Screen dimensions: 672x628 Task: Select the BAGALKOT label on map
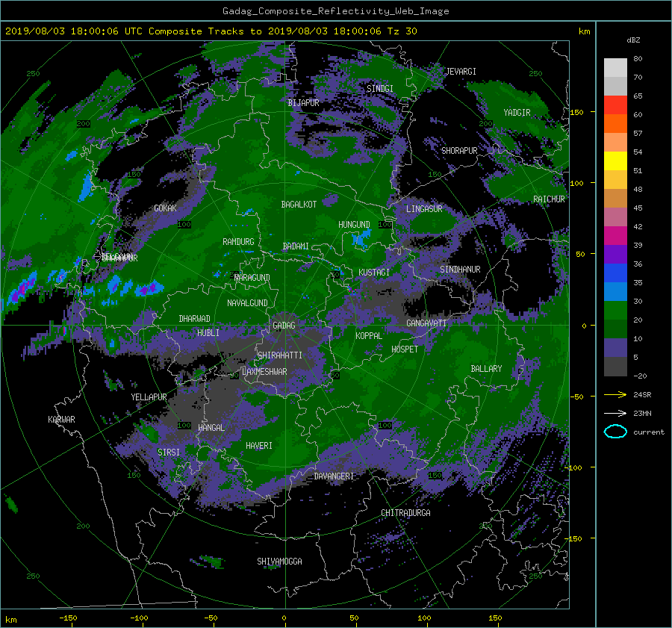pos(299,205)
